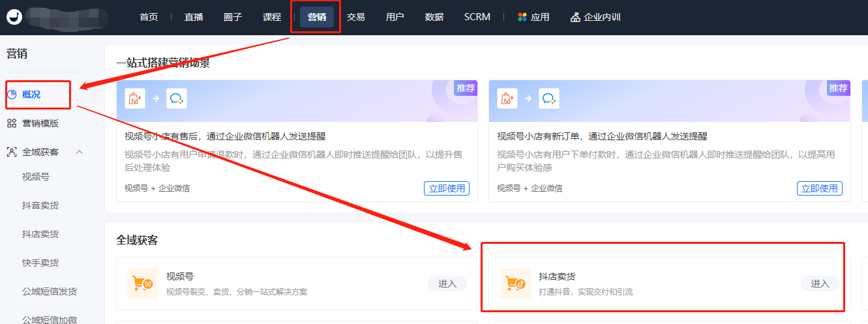Click 视频号 + 企业微信 label on 有新订单 card
Viewport: 868px width, 324px height.
click(x=530, y=188)
